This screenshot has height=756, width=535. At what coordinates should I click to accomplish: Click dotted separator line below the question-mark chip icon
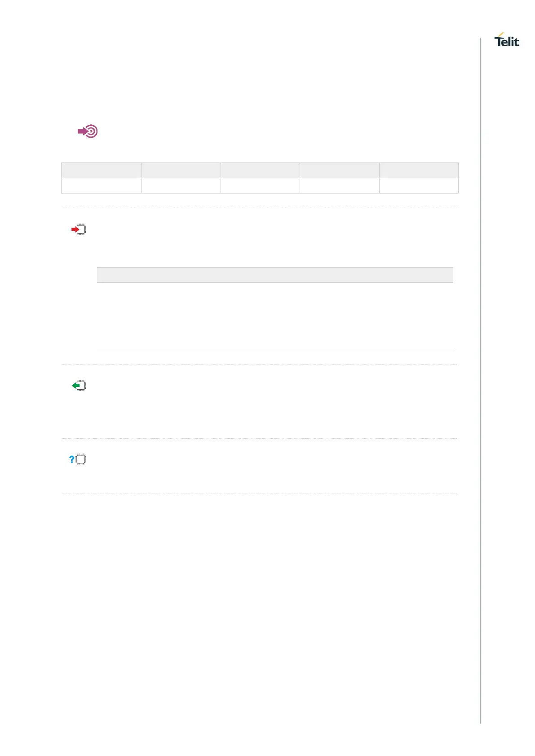point(259,493)
